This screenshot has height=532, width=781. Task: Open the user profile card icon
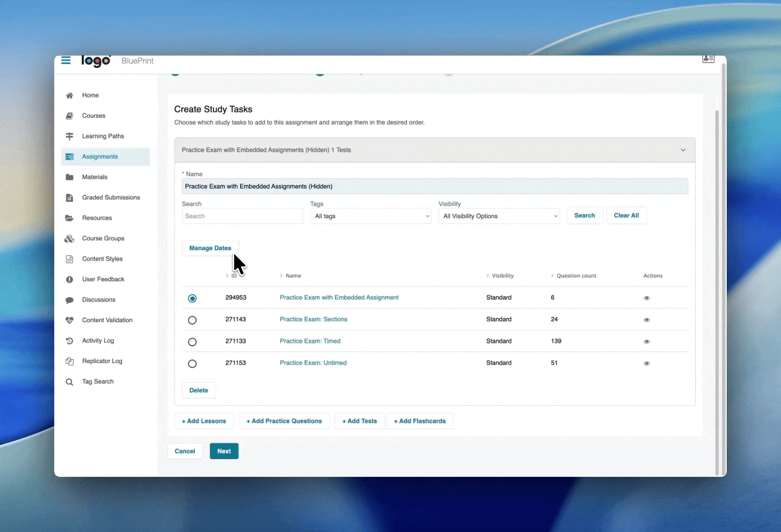click(x=708, y=59)
